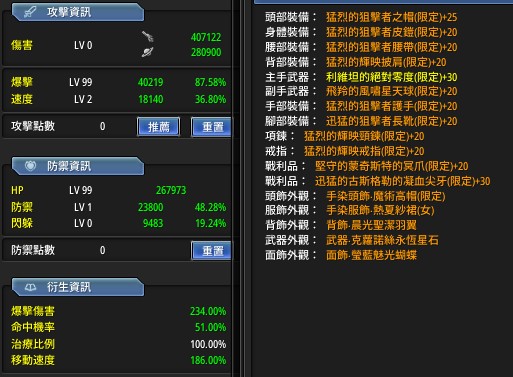Viewport: 513px width, 377px height.
Task: Click the 命中機率 hit rate label
Action: click(33, 327)
